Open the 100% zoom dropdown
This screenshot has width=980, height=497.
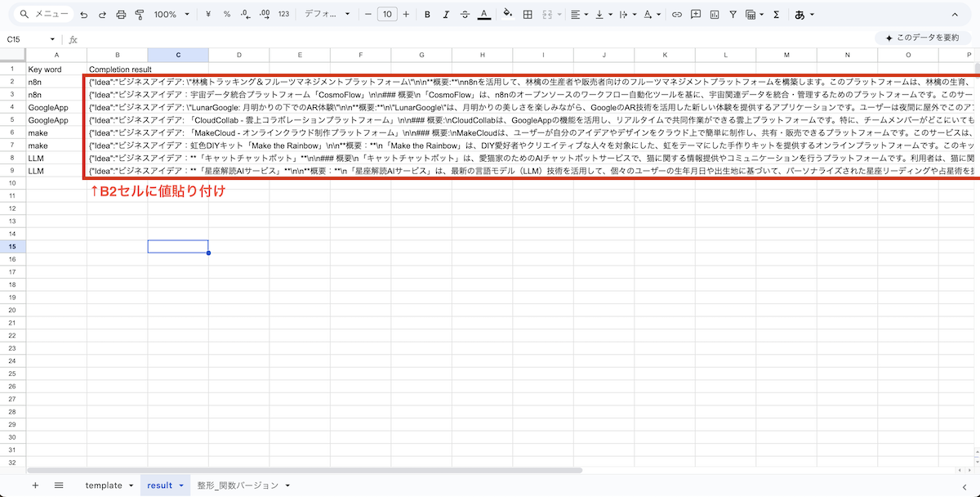(x=171, y=15)
